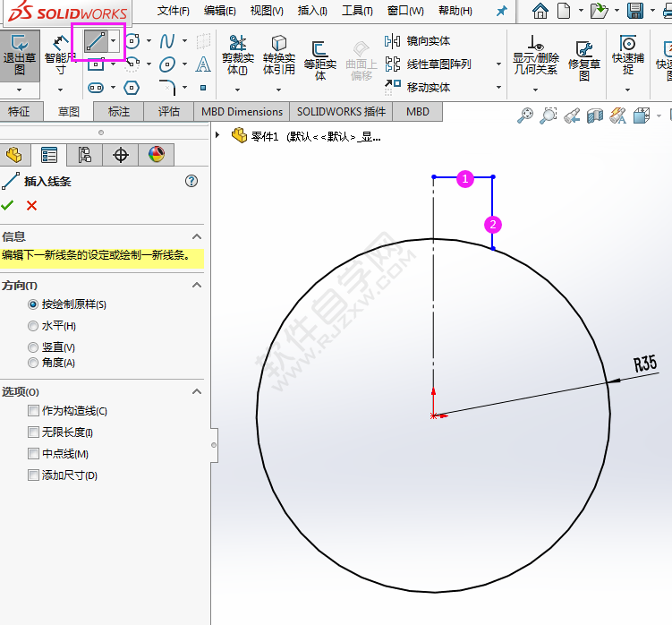Collapse the Options (选项) section
This screenshot has height=625, width=672.
coord(197,391)
